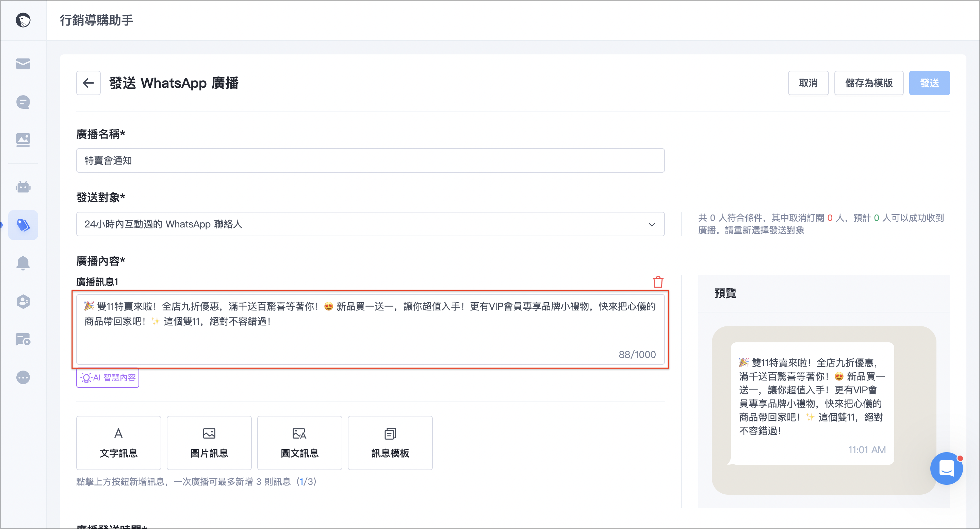This screenshot has width=980, height=529.
Task: Click the '11:01 AM' preview timestamp
Action: tap(867, 450)
